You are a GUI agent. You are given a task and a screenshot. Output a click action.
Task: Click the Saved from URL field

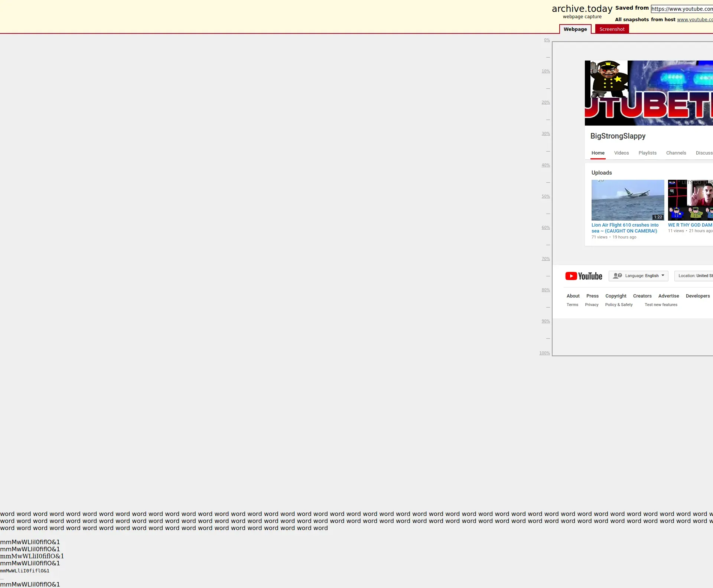(682, 9)
